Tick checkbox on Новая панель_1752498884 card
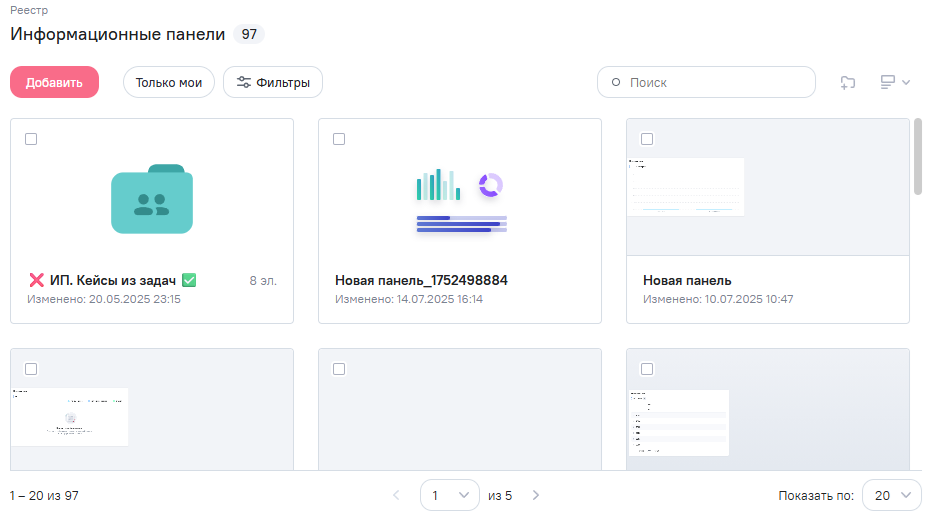This screenshot has width=927, height=511. [339, 139]
